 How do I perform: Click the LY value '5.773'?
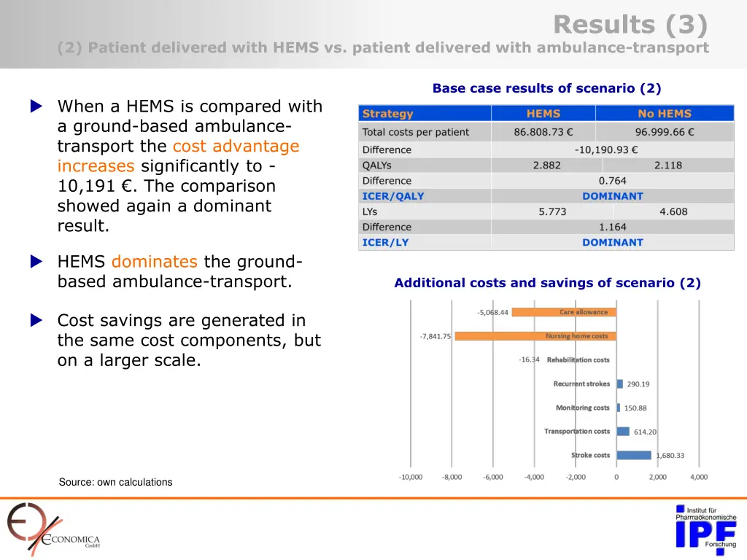click(552, 211)
